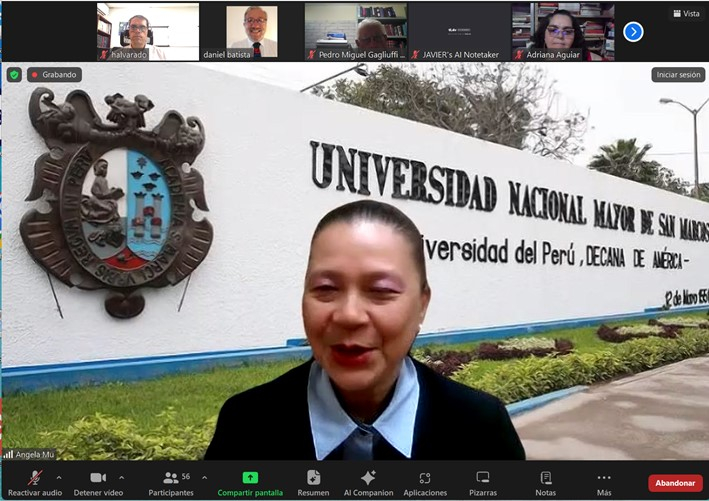Toggle camera with Detener video
The image size is (709, 501).
(x=98, y=478)
